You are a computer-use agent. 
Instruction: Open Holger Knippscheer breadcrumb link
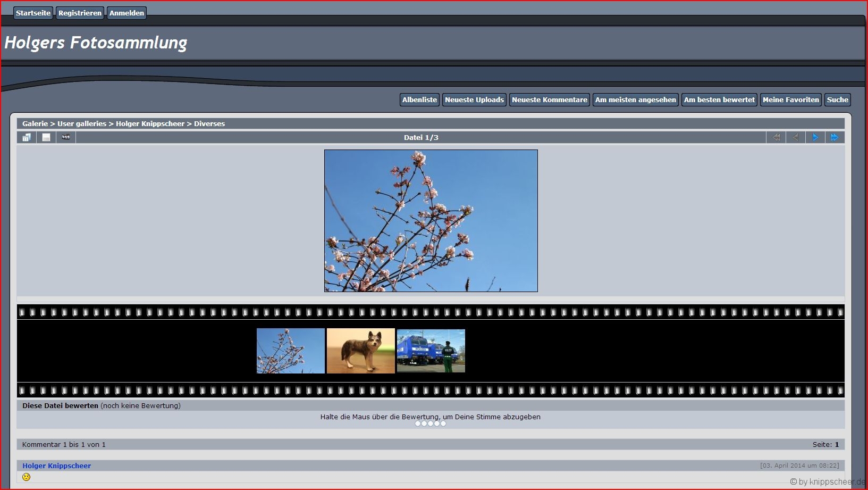coord(150,123)
